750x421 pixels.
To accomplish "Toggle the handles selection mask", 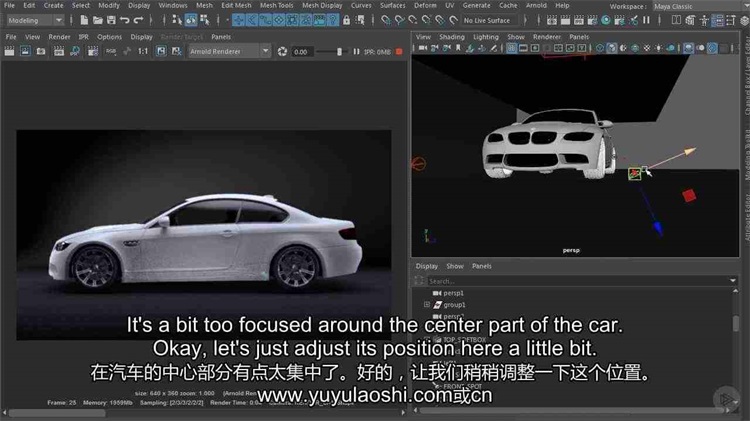I will point(238,20).
